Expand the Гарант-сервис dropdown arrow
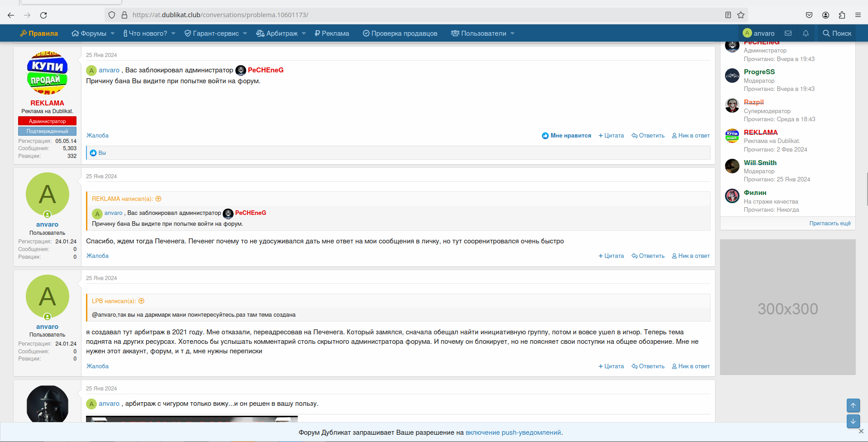This screenshot has height=442, width=868. point(245,33)
